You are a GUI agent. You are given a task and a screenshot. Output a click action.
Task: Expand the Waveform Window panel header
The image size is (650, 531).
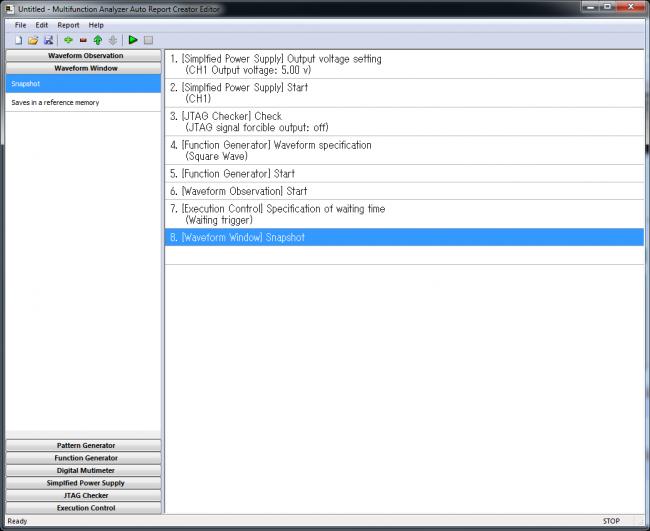(84, 68)
